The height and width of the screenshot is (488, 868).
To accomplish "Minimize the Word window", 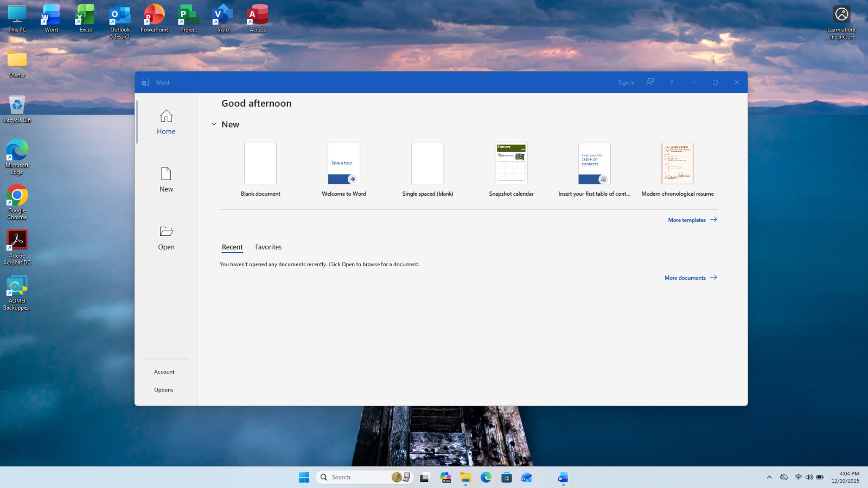I will [x=693, y=82].
